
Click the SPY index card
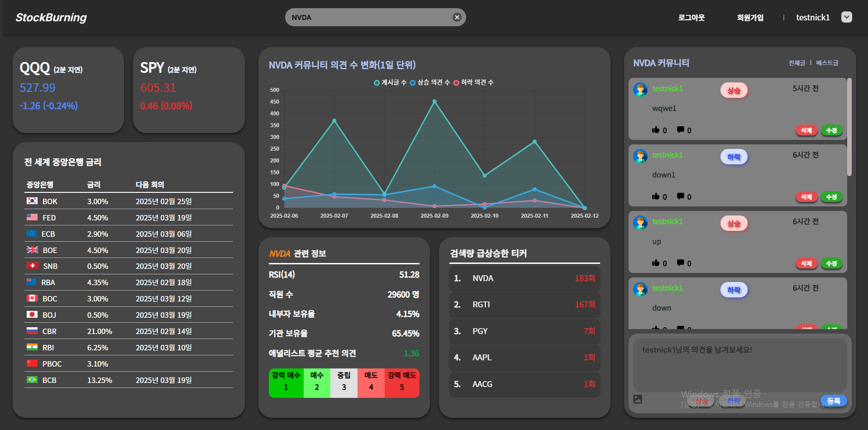[189, 90]
